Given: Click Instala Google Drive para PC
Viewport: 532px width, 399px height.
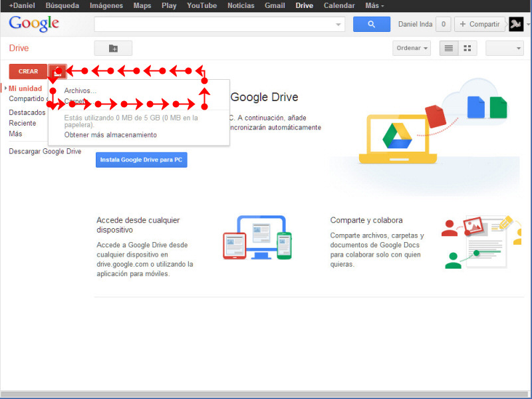Looking at the screenshot, I should click(x=142, y=160).
